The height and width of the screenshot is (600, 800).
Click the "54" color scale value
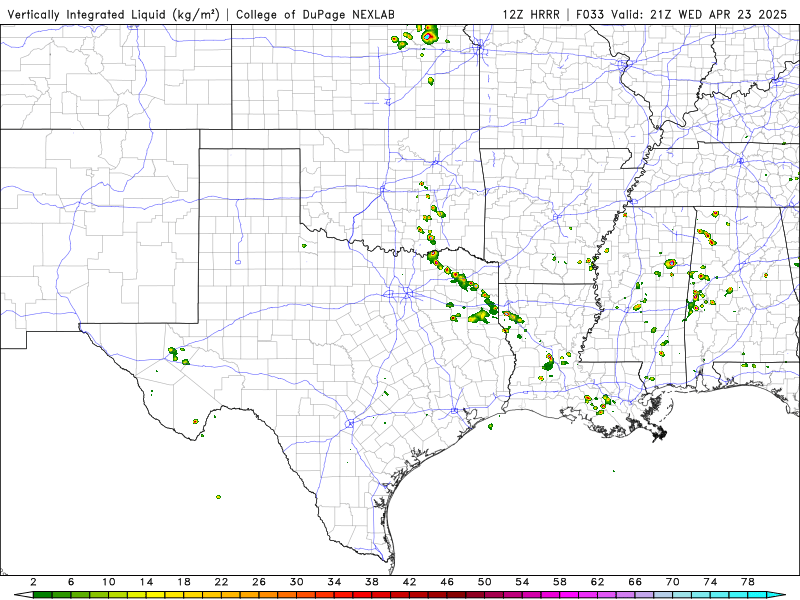point(522,582)
